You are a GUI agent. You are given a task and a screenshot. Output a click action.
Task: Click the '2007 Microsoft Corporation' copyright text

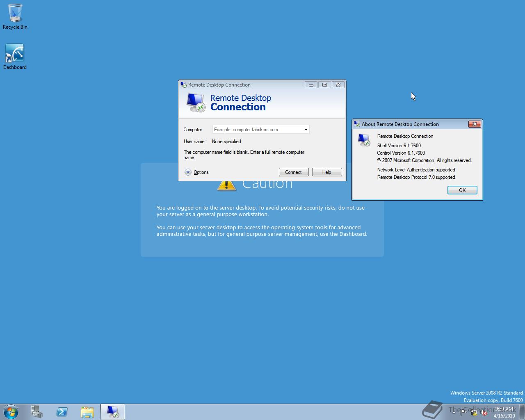point(425,160)
